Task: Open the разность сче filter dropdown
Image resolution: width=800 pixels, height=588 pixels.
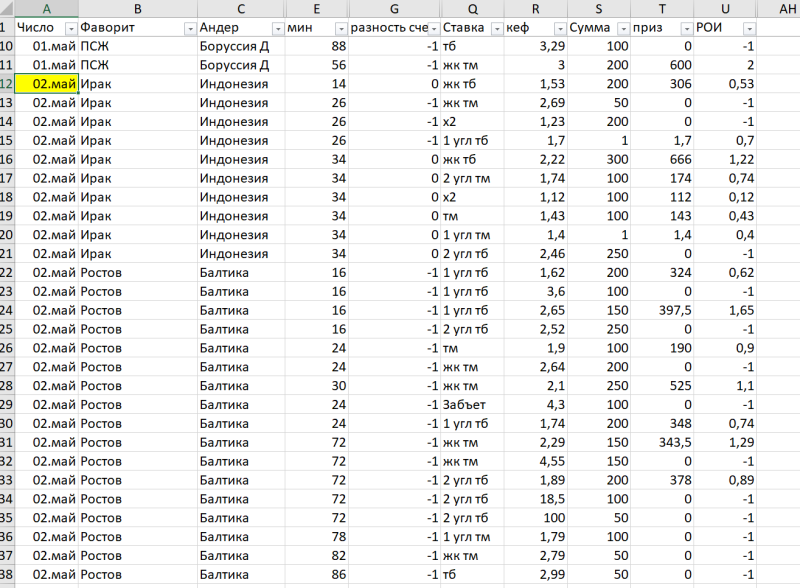Action: 430,29
